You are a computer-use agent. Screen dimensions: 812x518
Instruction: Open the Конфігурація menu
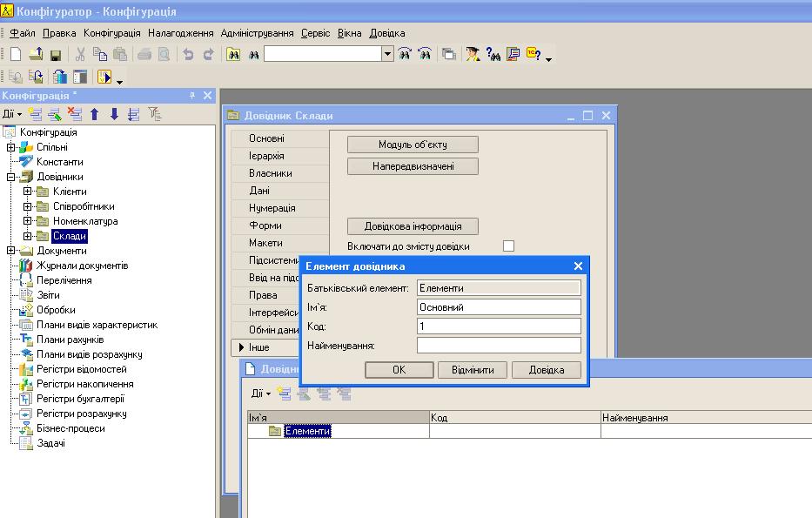tap(112, 33)
